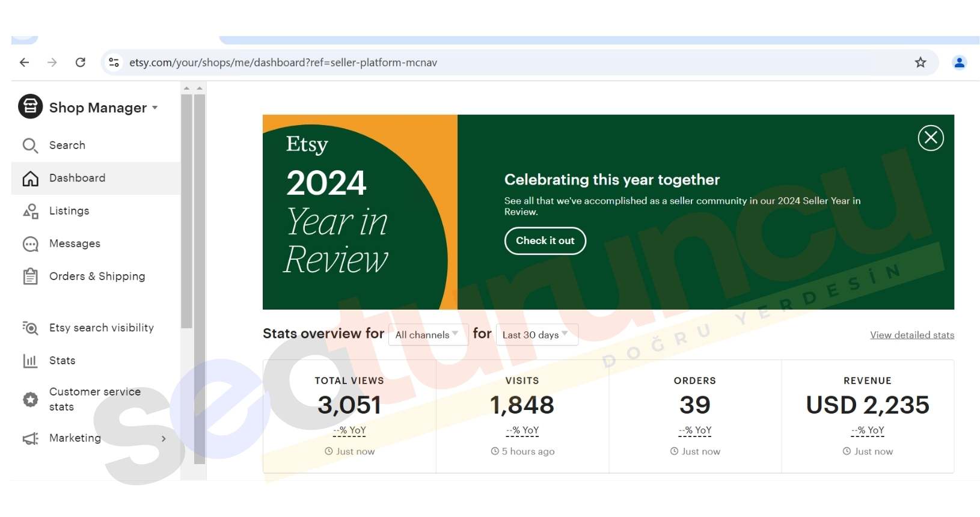Screen dimensions: 980x517
Task: Click the Stats bar chart icon
Action: 30,361
